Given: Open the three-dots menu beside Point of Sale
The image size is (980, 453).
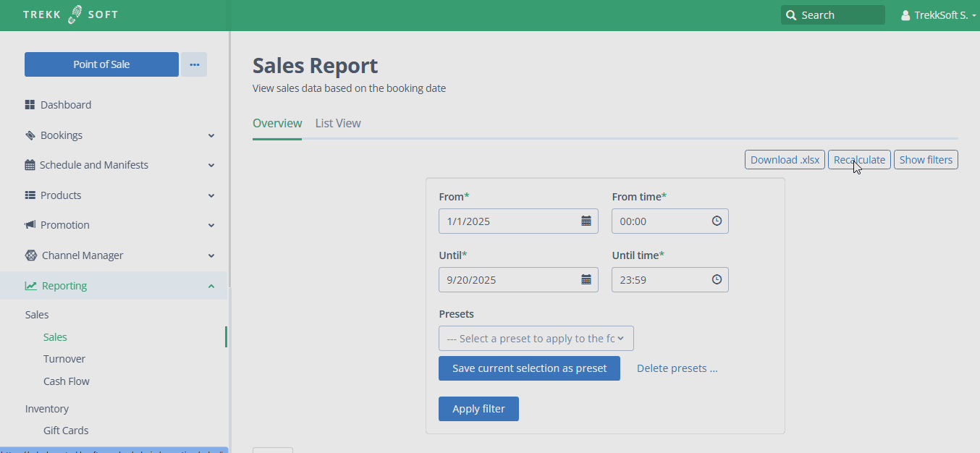Looking at the screenshot, I should point(194,64).
